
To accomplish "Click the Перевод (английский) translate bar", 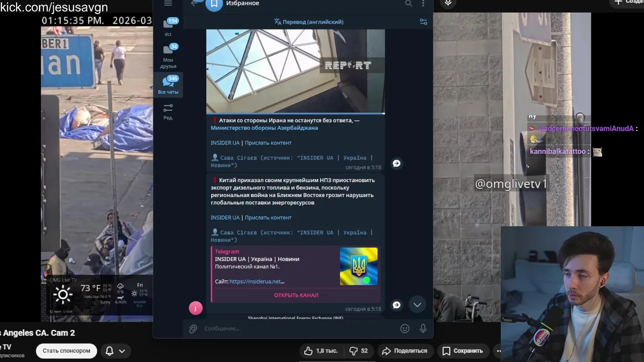I will point(308,22).
